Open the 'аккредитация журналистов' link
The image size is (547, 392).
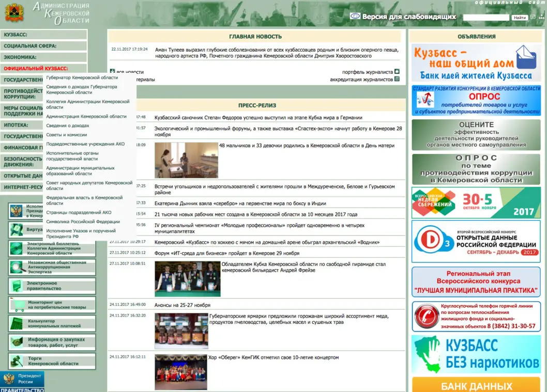(361, 80)
